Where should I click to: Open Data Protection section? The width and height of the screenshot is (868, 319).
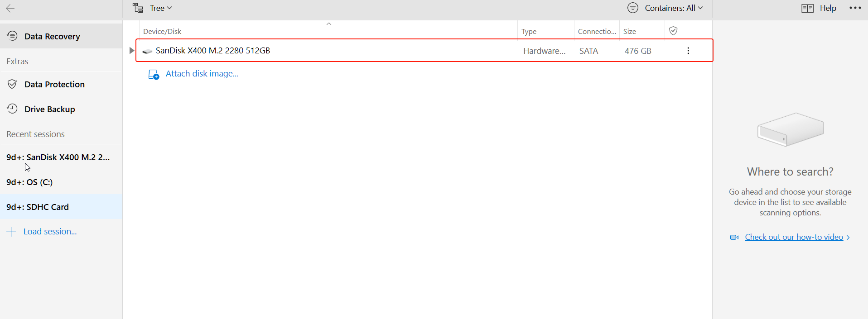point(54,84)
